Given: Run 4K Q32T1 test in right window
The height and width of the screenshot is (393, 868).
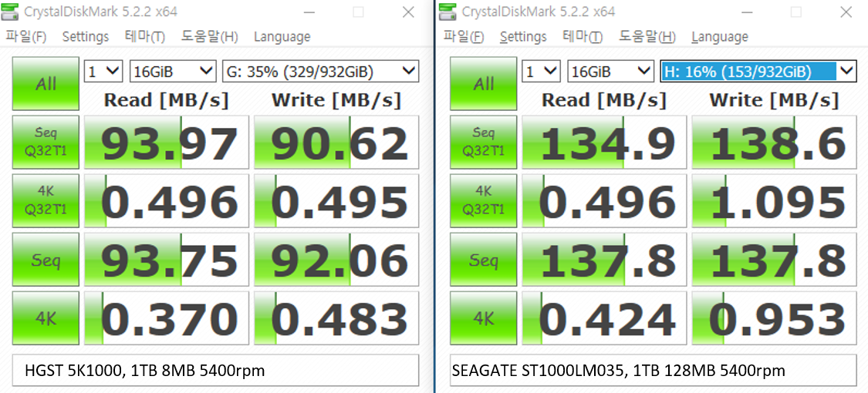Looking at the screenshot, I should tap(484, 201).
